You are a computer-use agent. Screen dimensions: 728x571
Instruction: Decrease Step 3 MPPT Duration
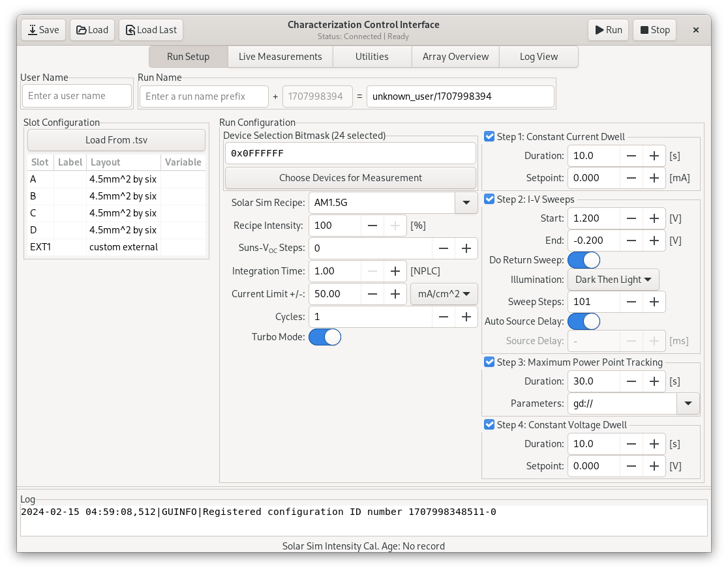click(x=631, y=381)
